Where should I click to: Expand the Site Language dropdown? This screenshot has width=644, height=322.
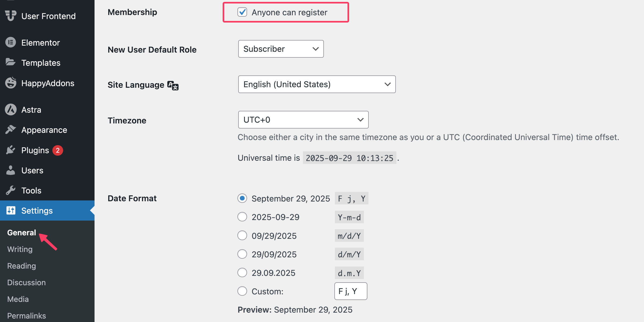tap(317, 84)
